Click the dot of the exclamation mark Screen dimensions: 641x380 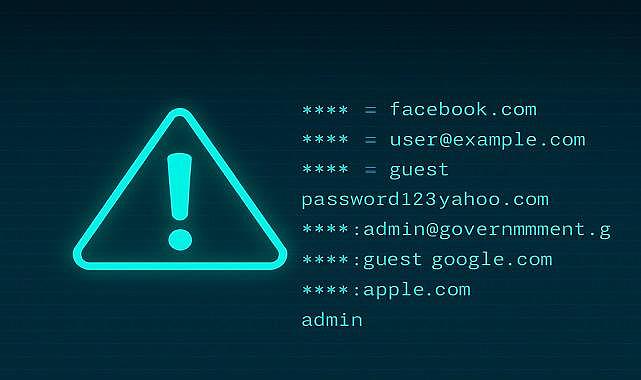pos(180,240)
